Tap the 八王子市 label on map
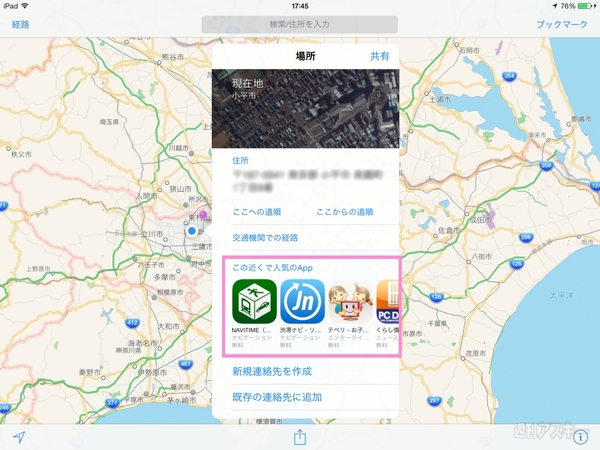This screenshot has height=450, width=600. (x=151, y=264)
